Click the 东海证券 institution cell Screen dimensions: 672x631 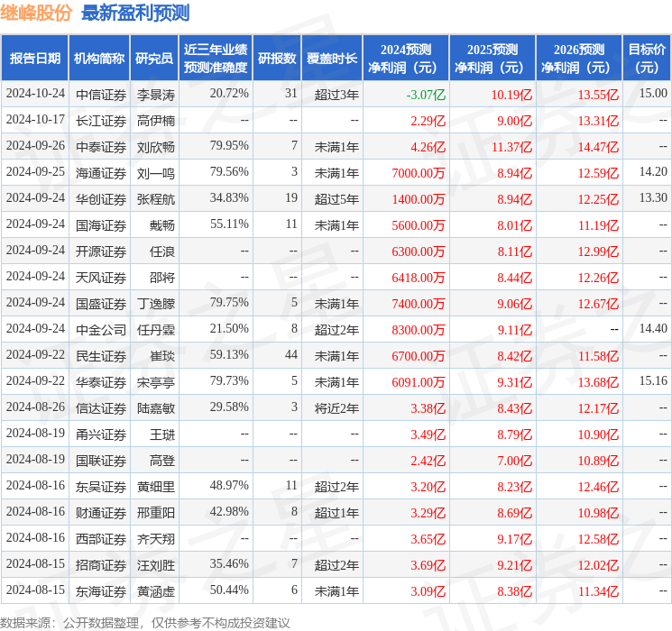tap(101, 591)
